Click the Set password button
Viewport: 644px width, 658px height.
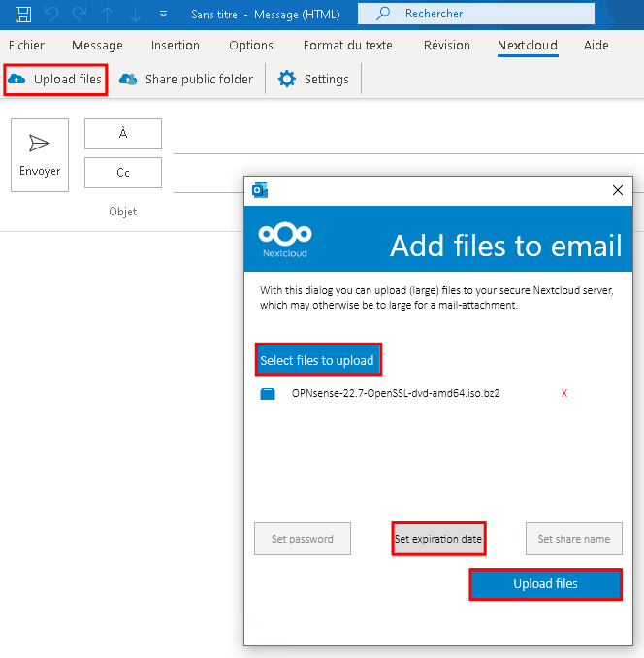[303, 539]
